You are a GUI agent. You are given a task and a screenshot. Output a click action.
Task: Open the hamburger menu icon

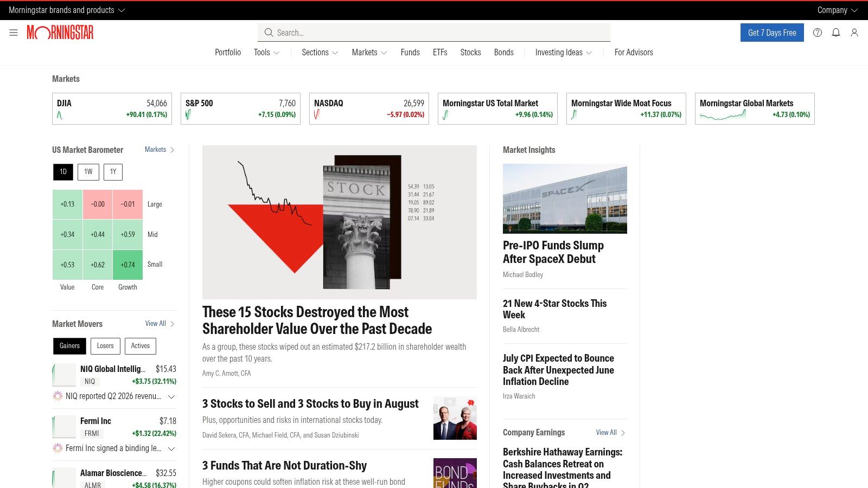(x=14, y=33)
